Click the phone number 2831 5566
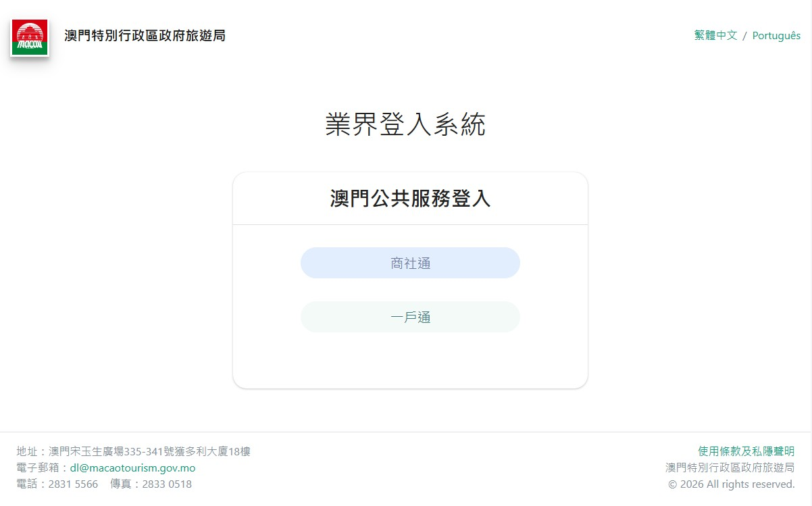The width and height of the screenshot is (812, 506). pyautogui.click(x=72, y=484)
